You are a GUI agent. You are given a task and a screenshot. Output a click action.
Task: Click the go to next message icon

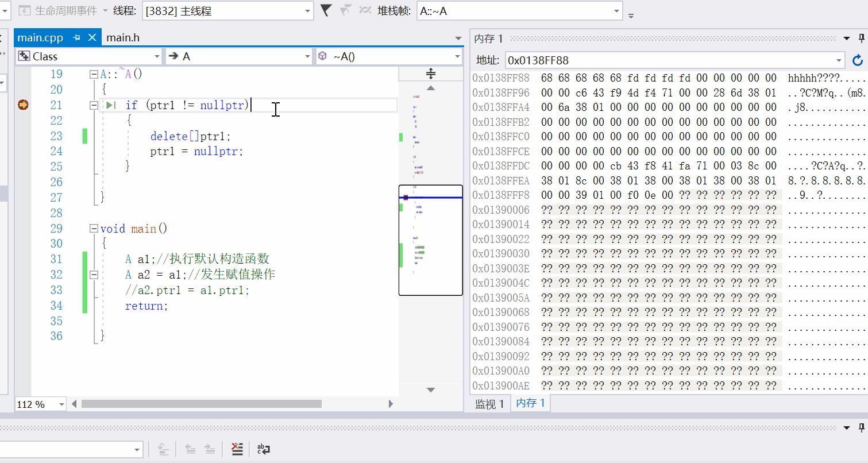tap(210, 449)
